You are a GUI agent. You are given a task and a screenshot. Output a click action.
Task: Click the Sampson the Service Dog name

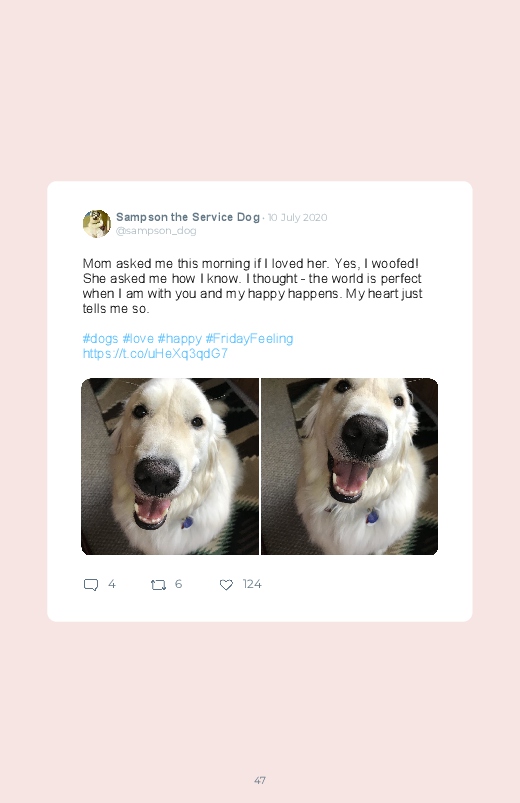click(188, 217)
